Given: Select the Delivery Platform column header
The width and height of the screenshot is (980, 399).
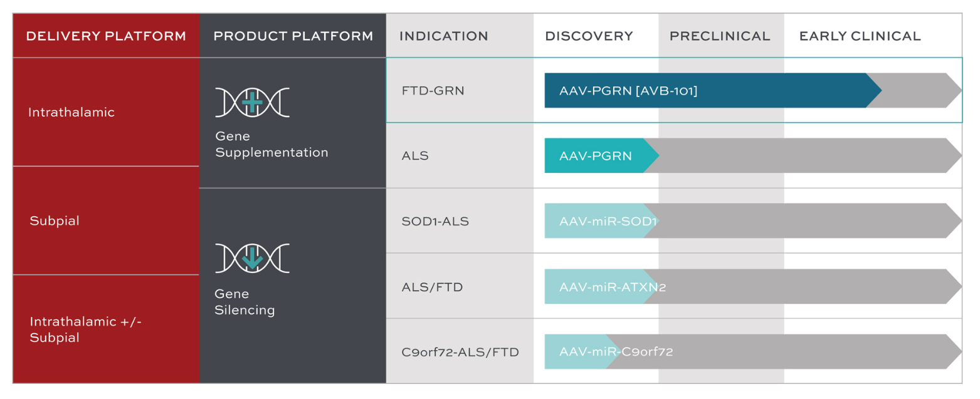Looking at the screenshot, I should point(106,36).
